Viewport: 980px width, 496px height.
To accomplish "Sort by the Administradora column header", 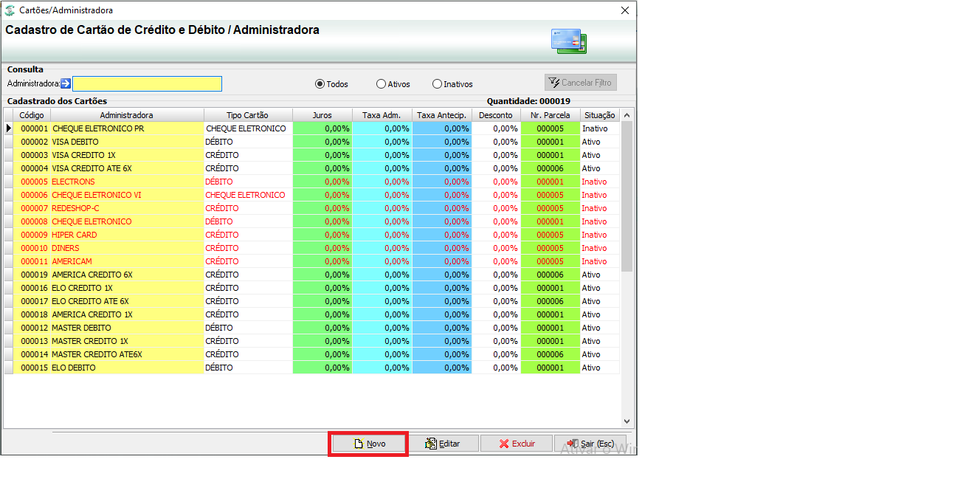I will click(x=127, y=115).
